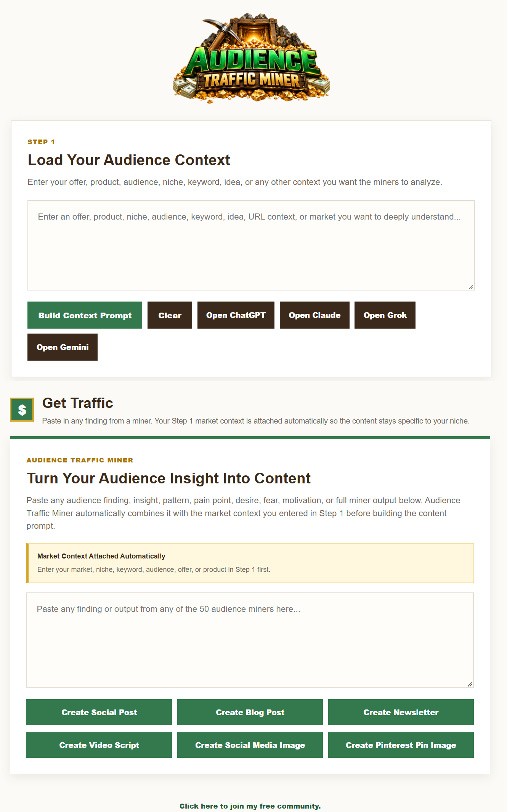Screen dimensions: 507x812
Task: Follow the join my free community link
Action: (250, 806)
